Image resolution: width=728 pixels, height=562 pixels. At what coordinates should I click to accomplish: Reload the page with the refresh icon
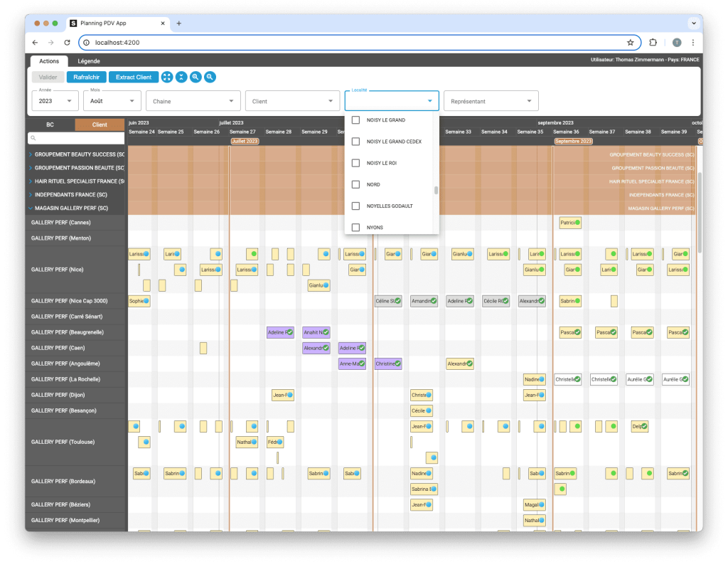(x=68, y=42)
